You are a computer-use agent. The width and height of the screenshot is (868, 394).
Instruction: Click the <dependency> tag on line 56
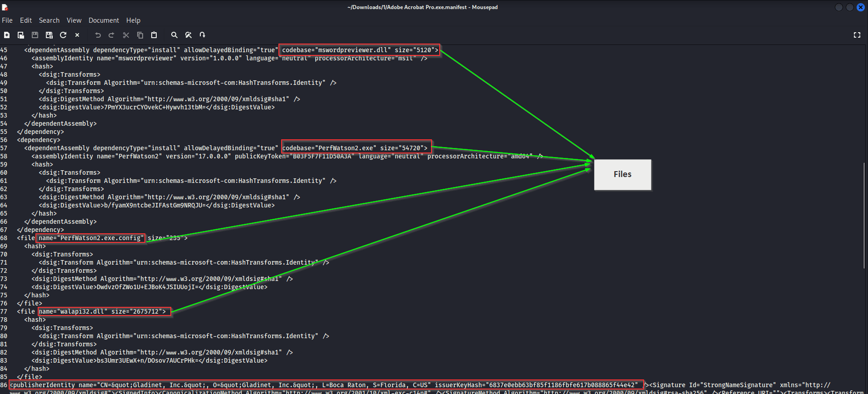(39, 140)
